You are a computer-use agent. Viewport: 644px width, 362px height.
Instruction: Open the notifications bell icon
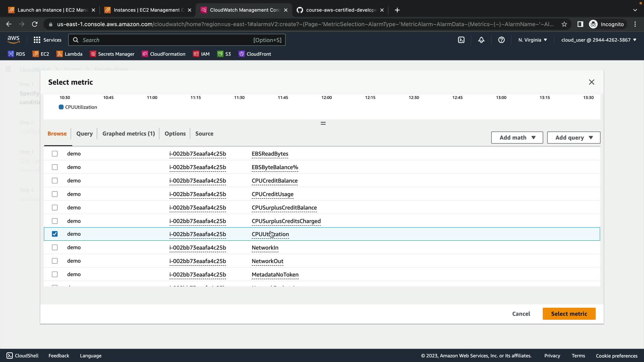coord(481,40)
